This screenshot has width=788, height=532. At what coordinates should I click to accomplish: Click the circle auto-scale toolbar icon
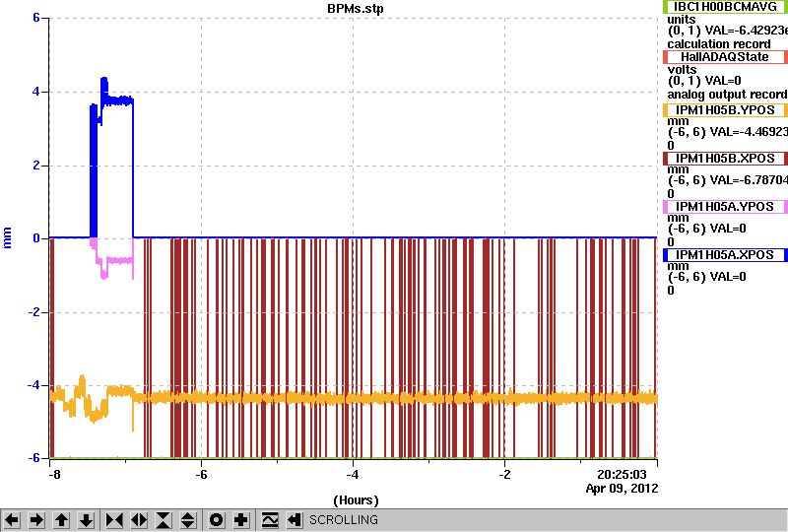point(216,520)
